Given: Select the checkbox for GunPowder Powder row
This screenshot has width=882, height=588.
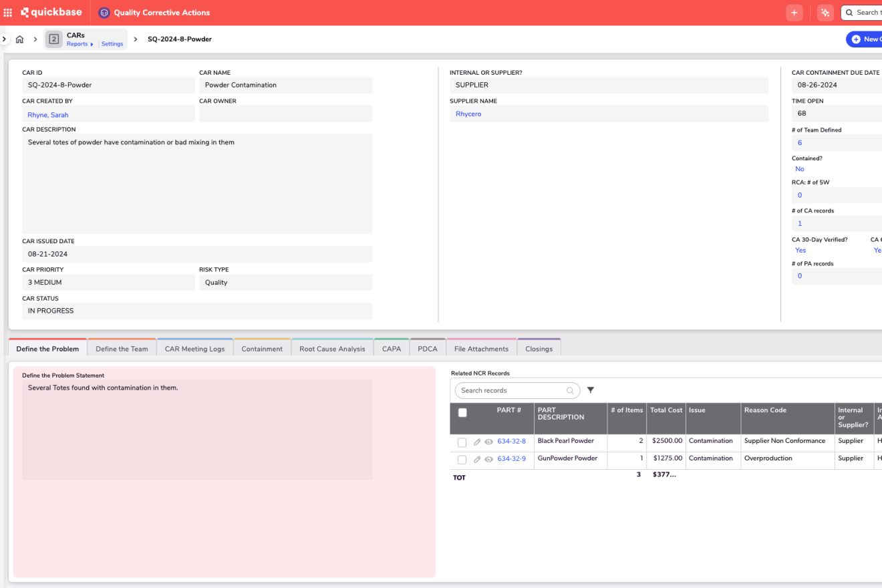Looking at the screenshot, I should pos(462,460).
